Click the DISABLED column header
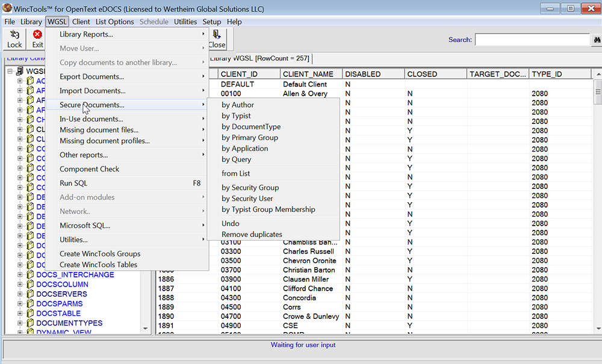The image size is (602, 364). [374, 74]
